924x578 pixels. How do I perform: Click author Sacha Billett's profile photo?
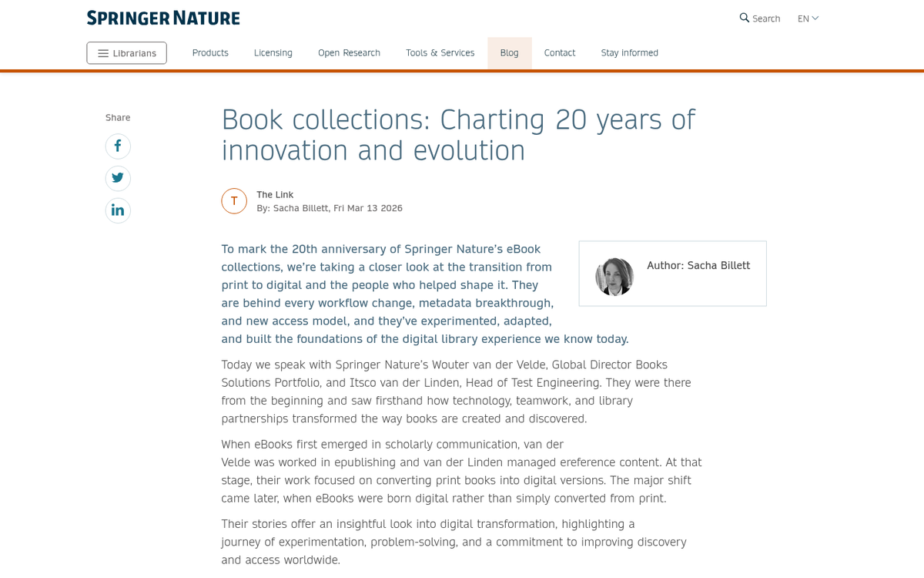coord(614,277)
